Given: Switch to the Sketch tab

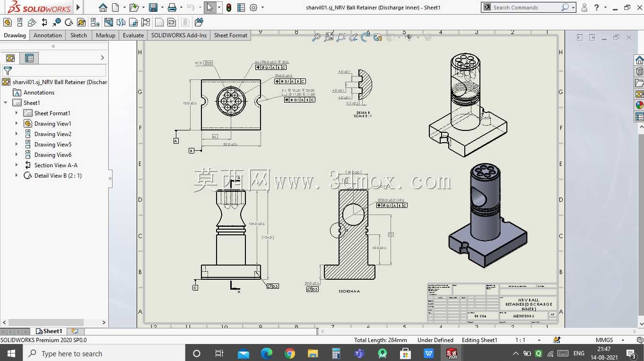Looking at the screenshot, I should pyautogui.click(x=78, y=35).
